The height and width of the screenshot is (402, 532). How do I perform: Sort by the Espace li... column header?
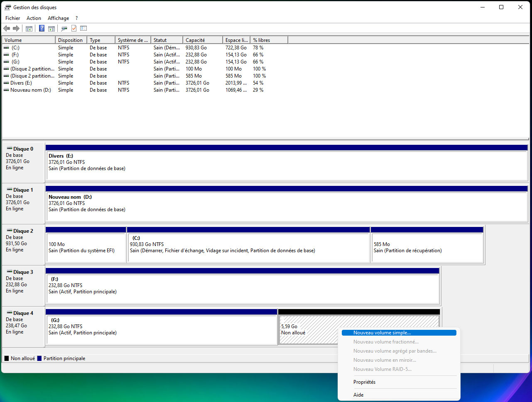coord(236,40)
